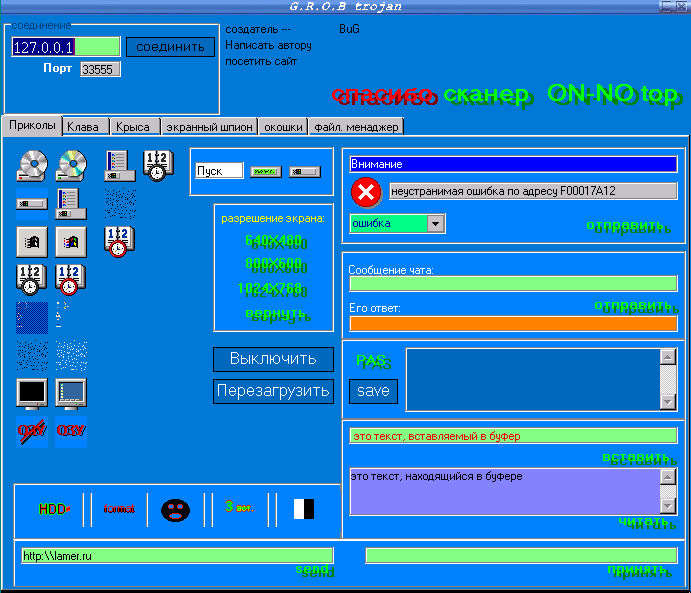The height and width of the screenshot is (593, 691).
Task: Select the 800X600 screen resolution
Action: (273, 265)
